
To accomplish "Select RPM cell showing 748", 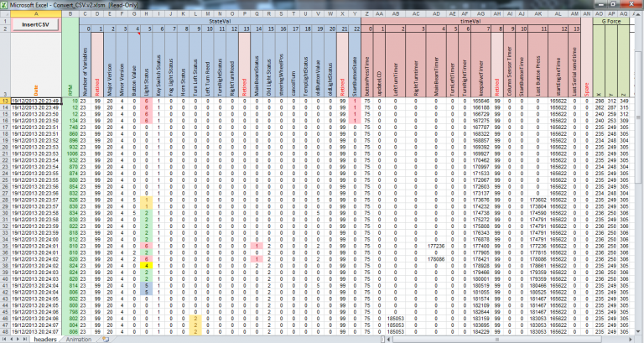I will 70,127.
